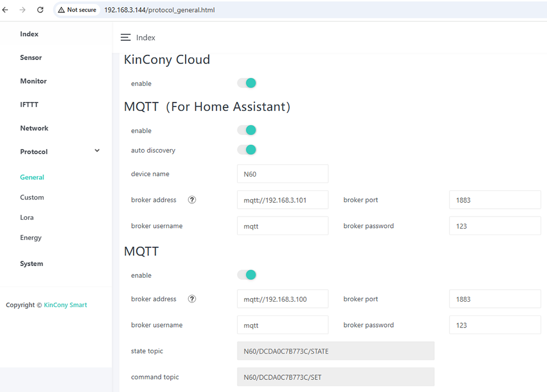Click help icon beside Home Assistant broker address
This screenshot has height=392, width=547.
(192, 200)
